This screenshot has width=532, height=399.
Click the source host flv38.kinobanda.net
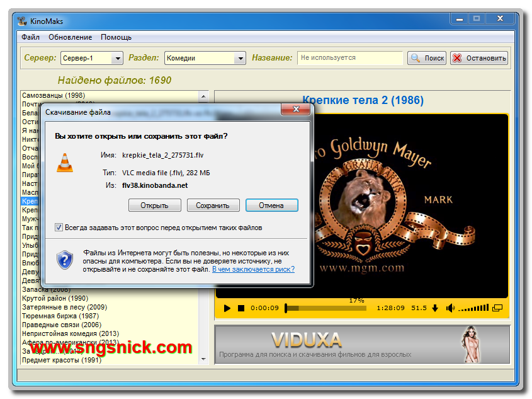[155, 185]
